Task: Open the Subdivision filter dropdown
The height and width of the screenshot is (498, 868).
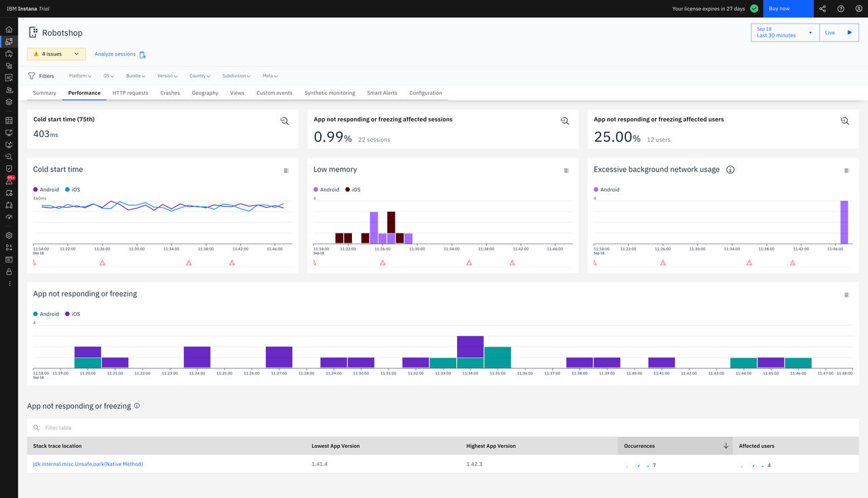Action: (x=236, y=76)
